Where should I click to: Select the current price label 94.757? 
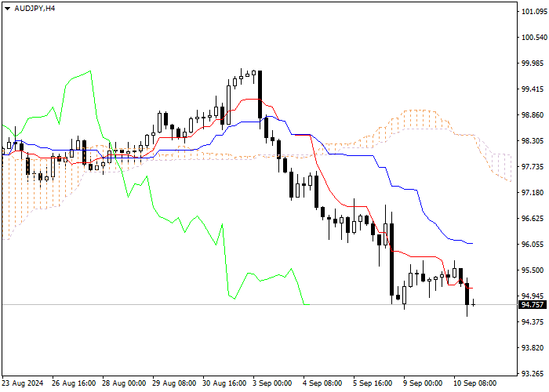[533, 305]
